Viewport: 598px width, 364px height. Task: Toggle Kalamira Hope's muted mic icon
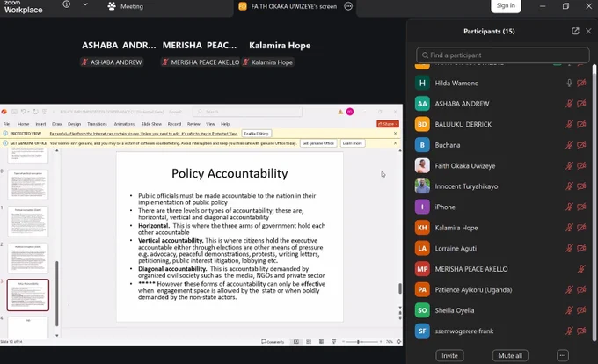tap(569, 228)
